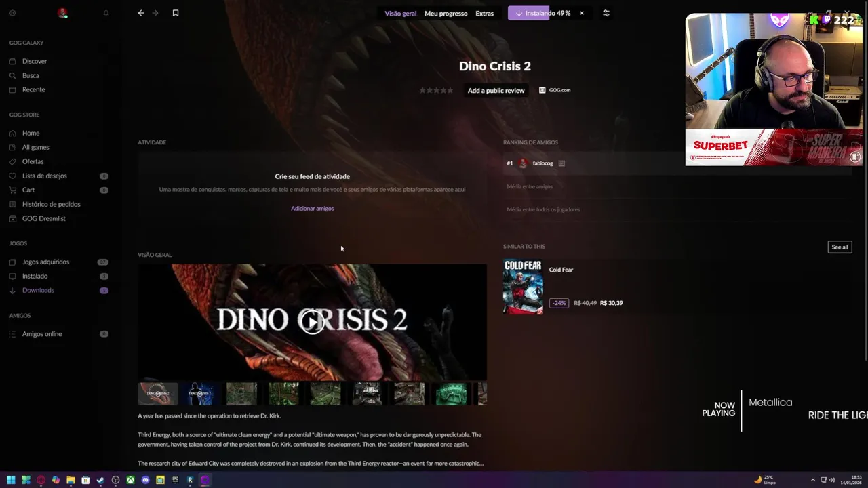Open the notifications bell
This screenshot has height=488, width=868.
[x=106, y=13]
